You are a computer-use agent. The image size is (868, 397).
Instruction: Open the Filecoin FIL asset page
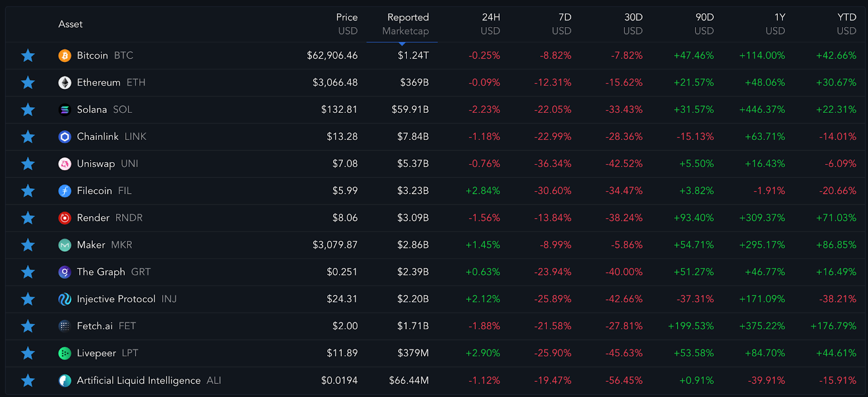click(104, 191)
